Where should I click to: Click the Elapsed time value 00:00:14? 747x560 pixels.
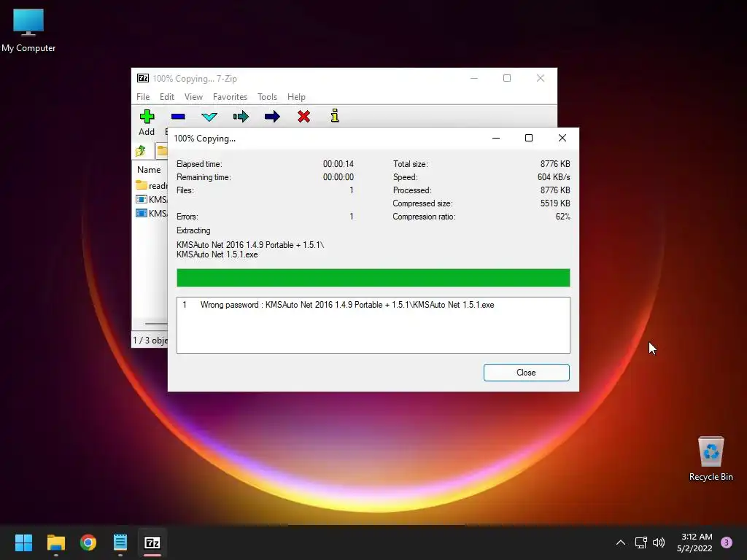click(338, 164)
